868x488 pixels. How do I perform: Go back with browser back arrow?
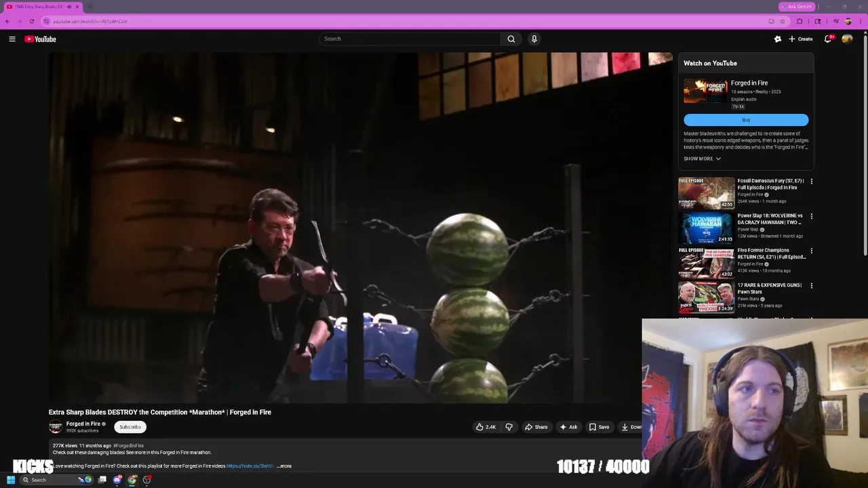pyautogui.click(x=7, y=21)
